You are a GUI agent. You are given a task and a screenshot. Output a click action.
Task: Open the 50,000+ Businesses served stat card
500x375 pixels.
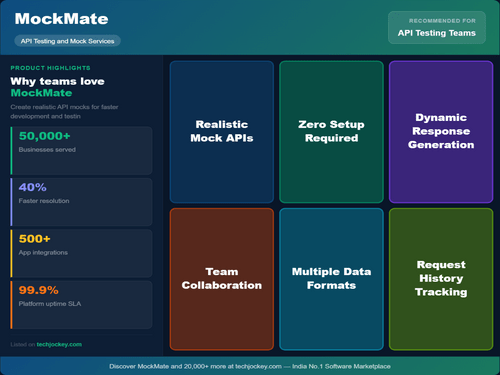(81, 150)
